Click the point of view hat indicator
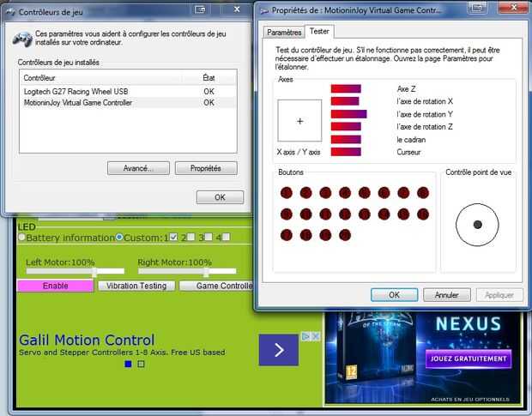This screenshot has height=416, width=532. coord(477,225)
